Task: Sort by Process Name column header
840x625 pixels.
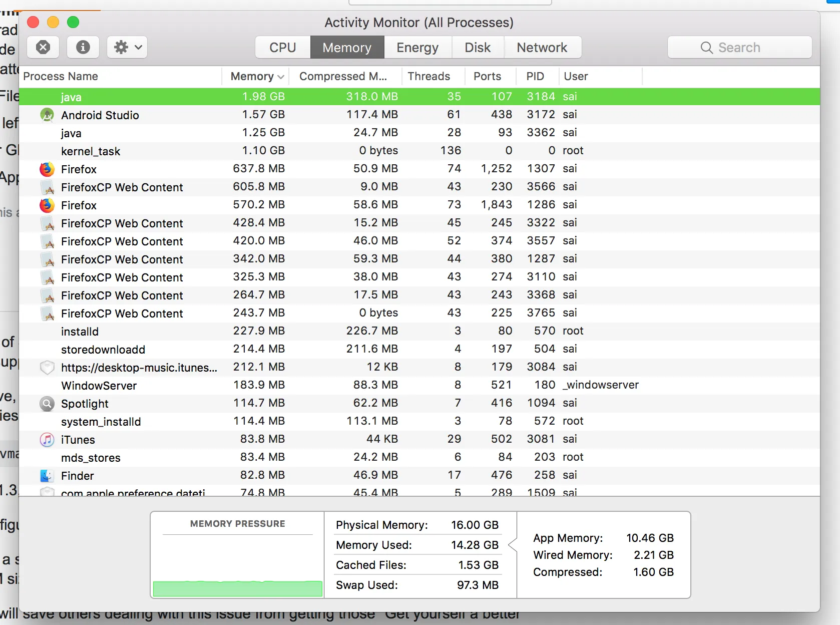Action: (x=121, y=76)
